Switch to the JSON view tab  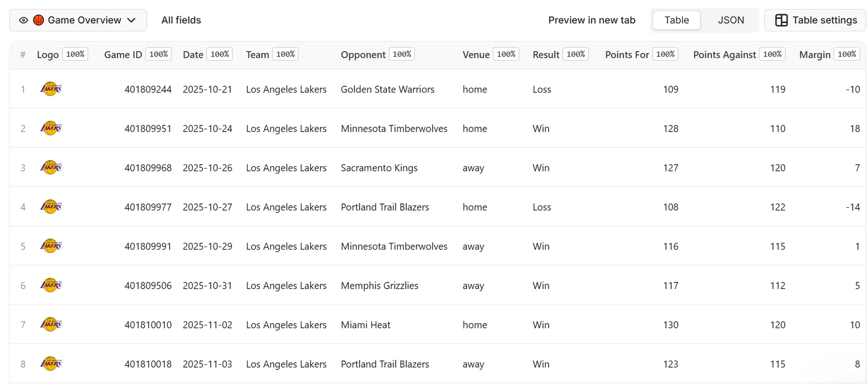pos(731,20)
